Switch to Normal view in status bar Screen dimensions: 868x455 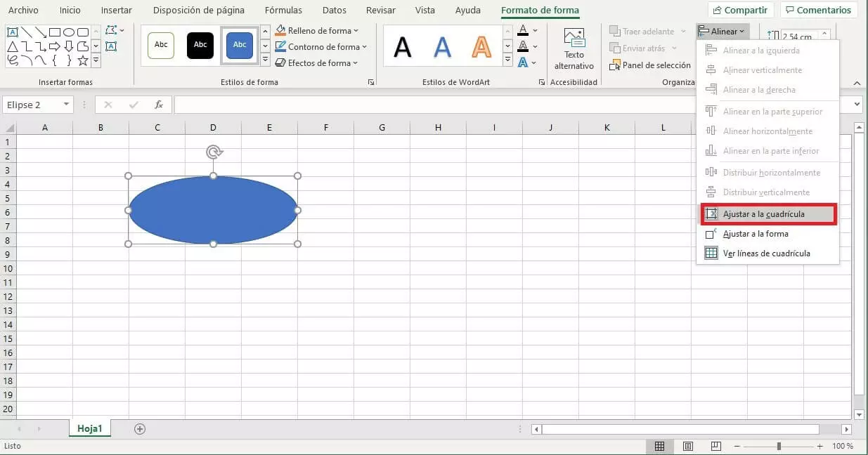[659, 447]
